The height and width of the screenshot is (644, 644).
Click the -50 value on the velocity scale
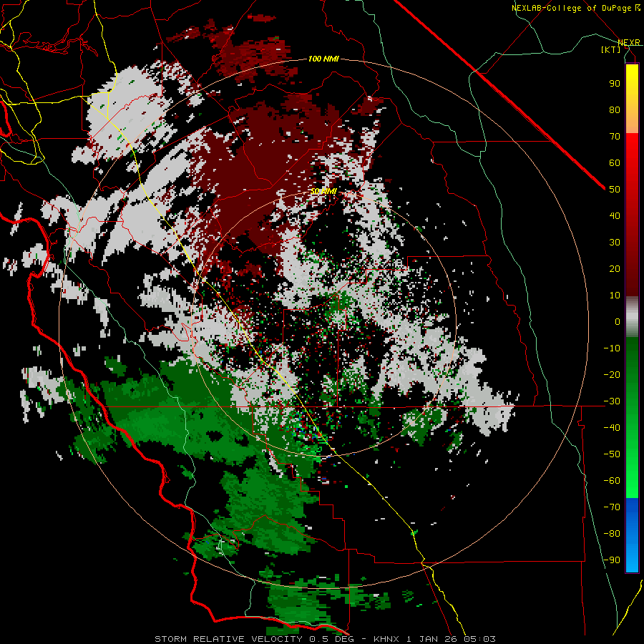coord(612,454)
